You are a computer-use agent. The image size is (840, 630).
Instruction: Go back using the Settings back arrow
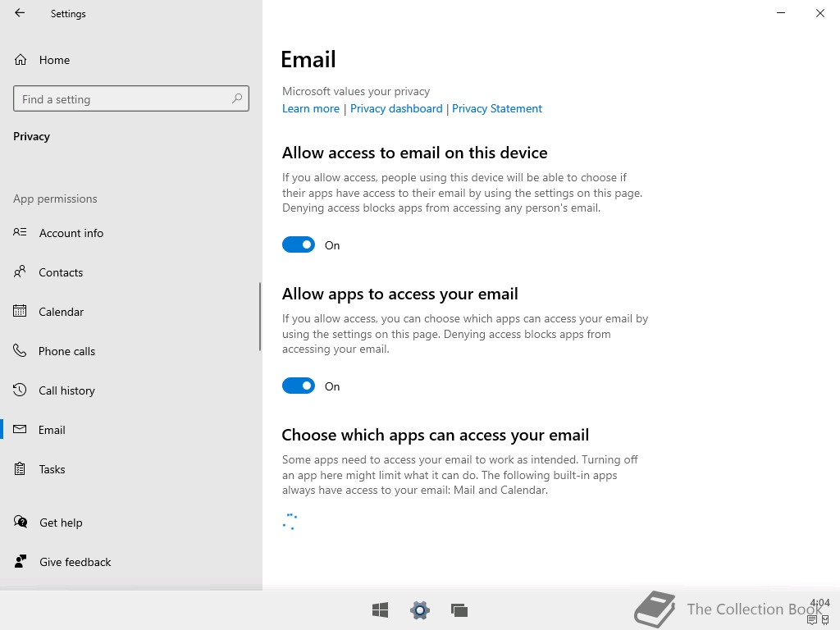(20, 13)
